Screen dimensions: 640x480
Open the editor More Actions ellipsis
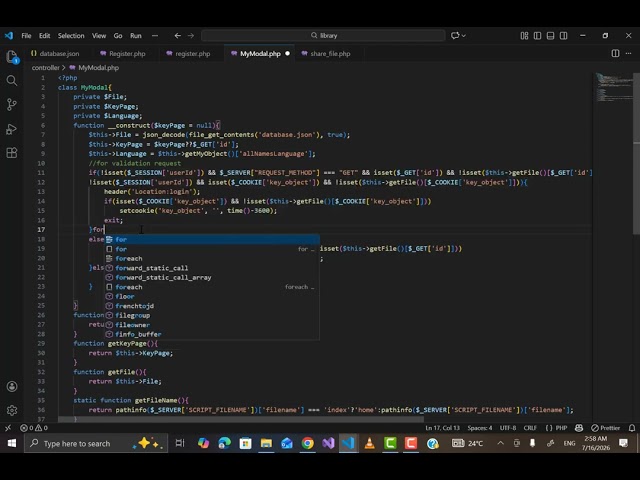(x=628, y=53)
